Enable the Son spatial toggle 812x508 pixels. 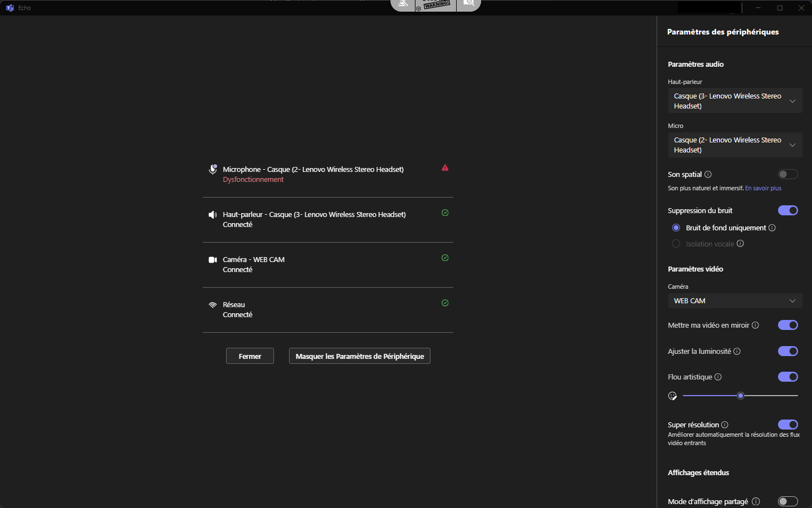788,174
